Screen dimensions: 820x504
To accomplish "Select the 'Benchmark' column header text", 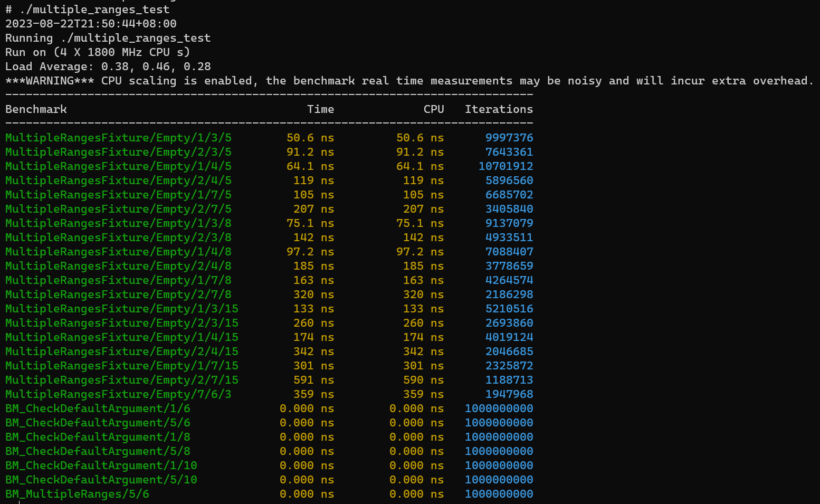I will [x=36, y=109].
